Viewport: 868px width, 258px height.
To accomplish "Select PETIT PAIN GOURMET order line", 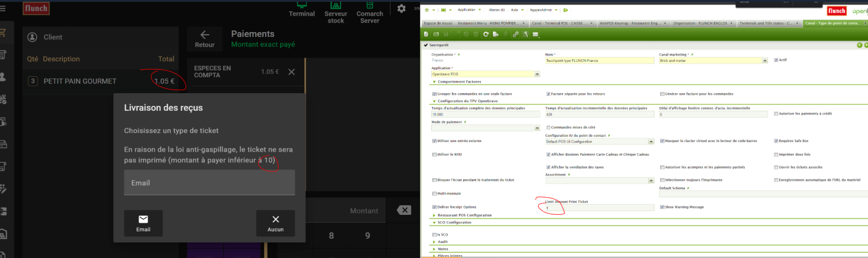I will (x=100, y=81).
